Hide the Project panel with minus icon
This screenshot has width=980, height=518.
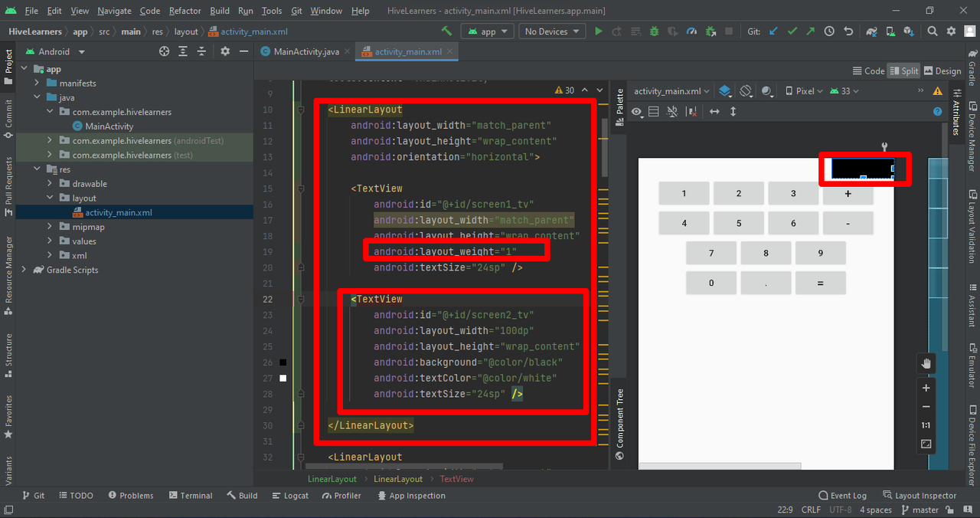[x=243, y=51]
